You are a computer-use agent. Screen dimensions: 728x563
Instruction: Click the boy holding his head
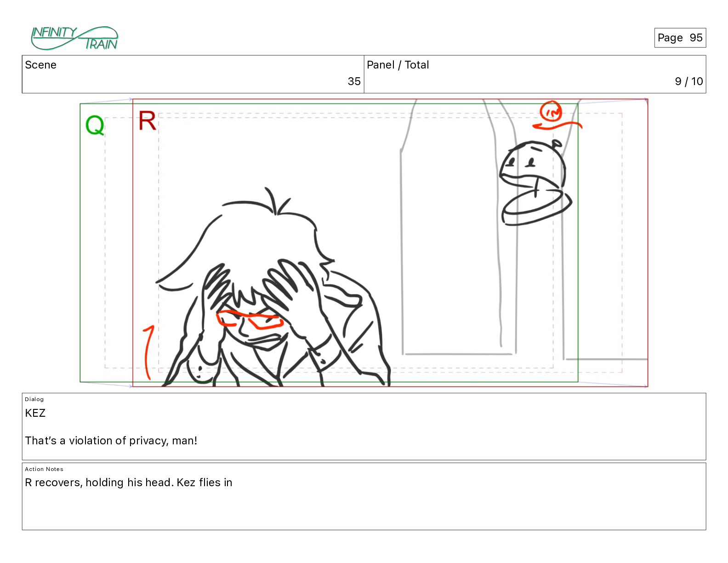pyautogui.click(x=273, y=287)
